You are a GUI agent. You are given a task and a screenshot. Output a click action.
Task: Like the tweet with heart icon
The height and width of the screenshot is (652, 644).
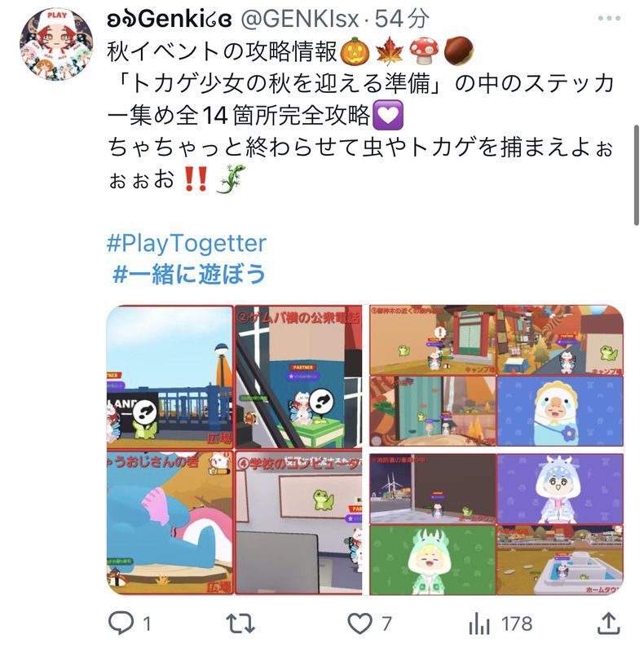coord(359,623)
